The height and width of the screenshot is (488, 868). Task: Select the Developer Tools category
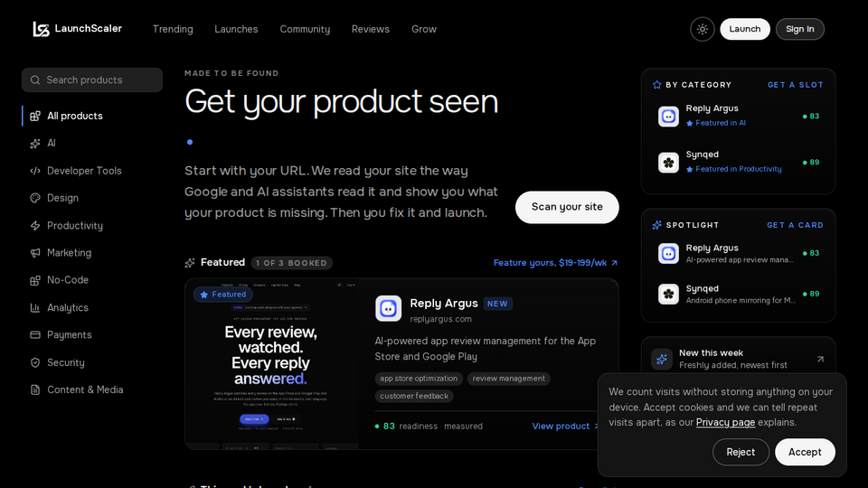(84, 171)
